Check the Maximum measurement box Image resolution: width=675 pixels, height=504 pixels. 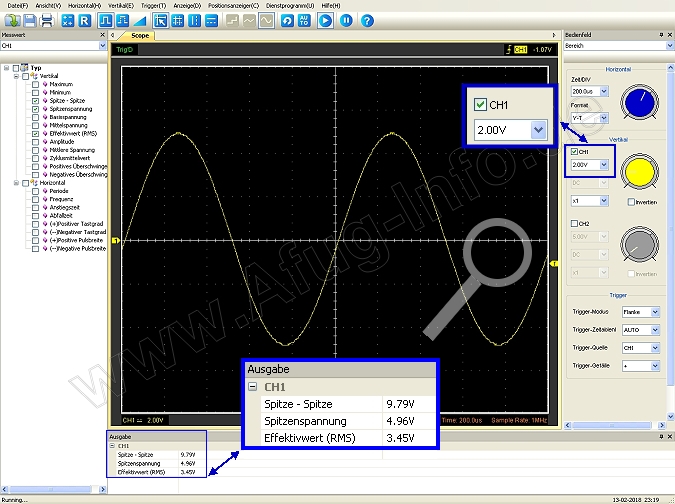pyautogui.click(x=35, y=84)
